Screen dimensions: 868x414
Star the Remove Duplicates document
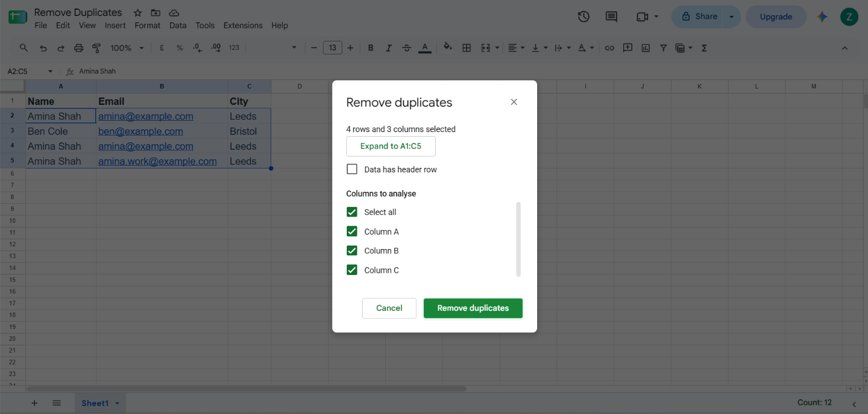(138, 12)
